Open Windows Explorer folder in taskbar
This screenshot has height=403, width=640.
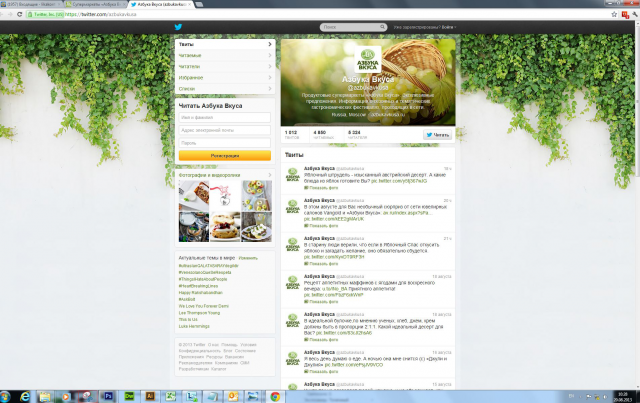[44, 396]
